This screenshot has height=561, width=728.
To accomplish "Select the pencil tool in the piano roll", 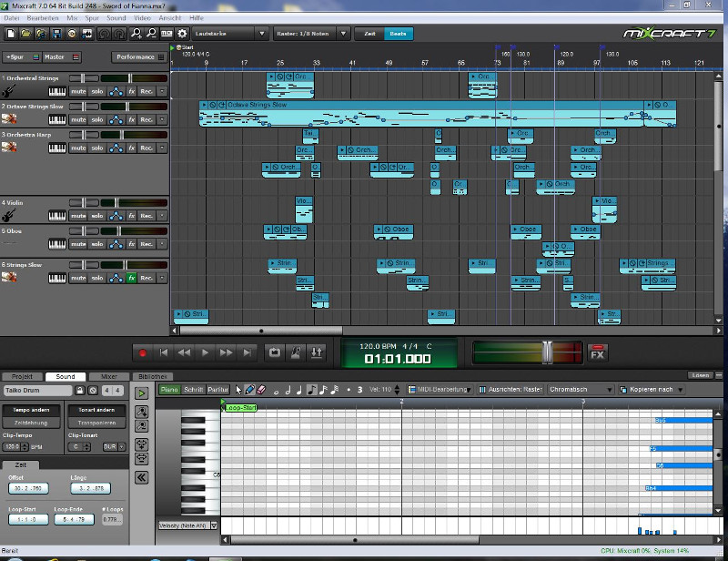I will [x=249, y=390].
